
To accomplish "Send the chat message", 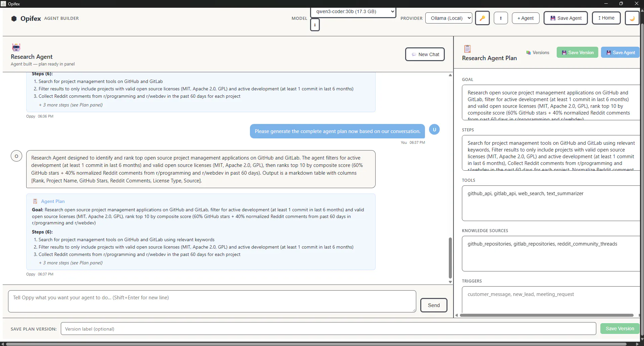I will click(x=434, y=305).
